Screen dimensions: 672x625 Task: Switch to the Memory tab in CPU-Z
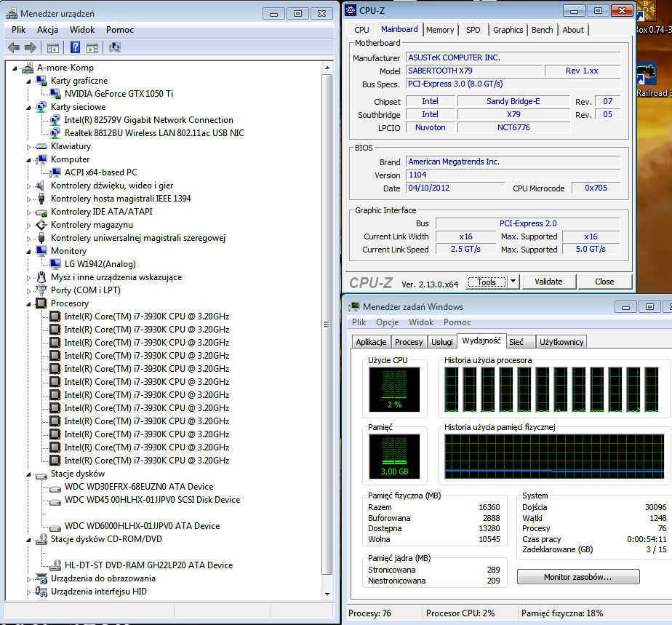440,30
